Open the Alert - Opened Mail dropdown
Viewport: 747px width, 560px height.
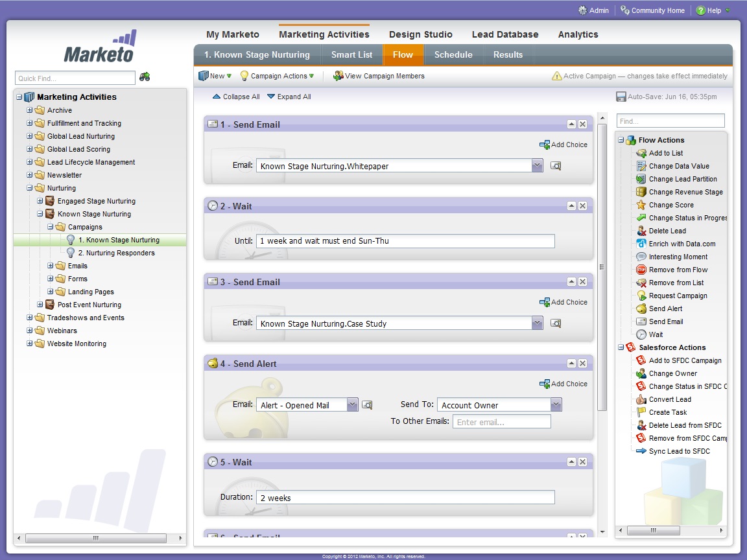(353, 404)
